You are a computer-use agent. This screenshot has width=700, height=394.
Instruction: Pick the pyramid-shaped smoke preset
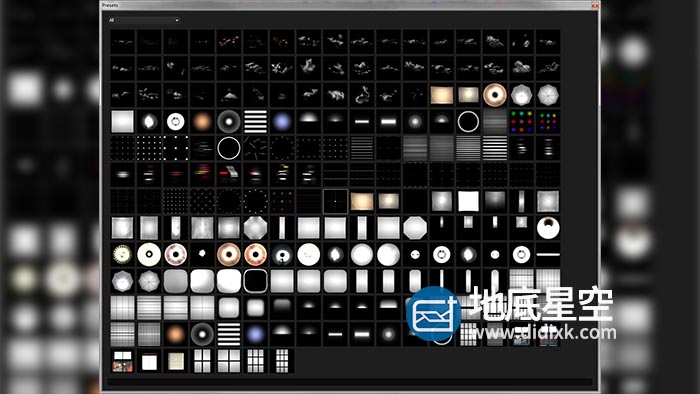pos(229,95)
